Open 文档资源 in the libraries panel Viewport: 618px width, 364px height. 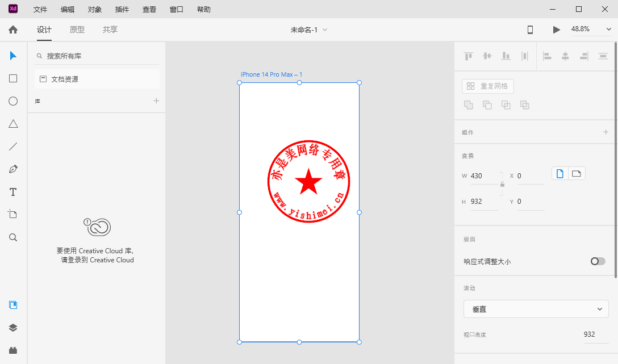(x=97, y=79)
